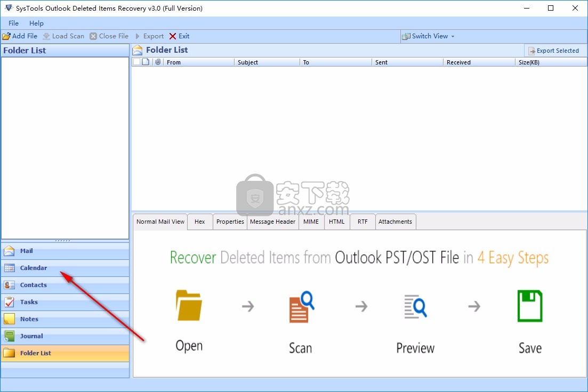Tick the select-all checkbox in the list header
588x392 pixels.
[x=137, y=62]
